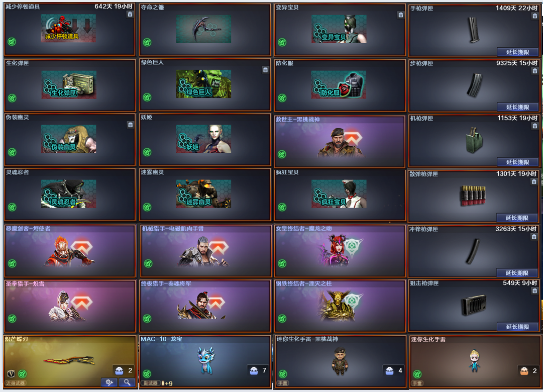Extend the 散弹枪弹匣 time limit
Image resolution: width=543 pixels, height=392 pixels.
[x=517, y=218]
